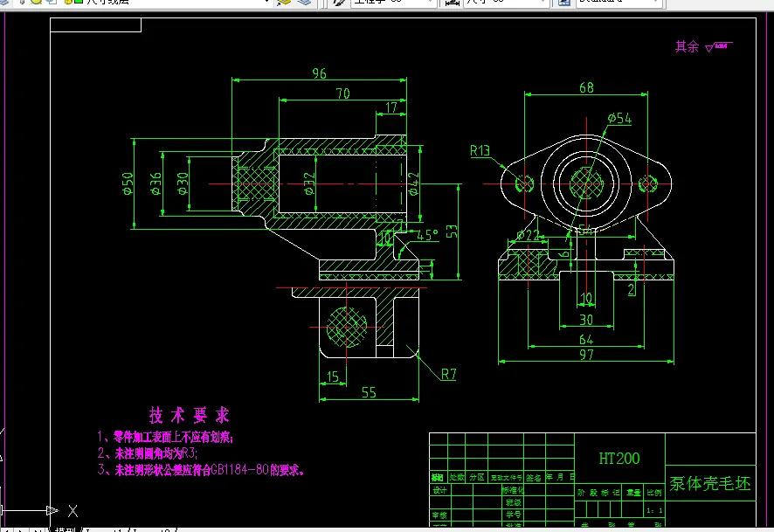Image resolution: width=774 pixels, height=532 pixels.
Task: Select the 96 overall length dimension
Action: click(x=320, y=73)
